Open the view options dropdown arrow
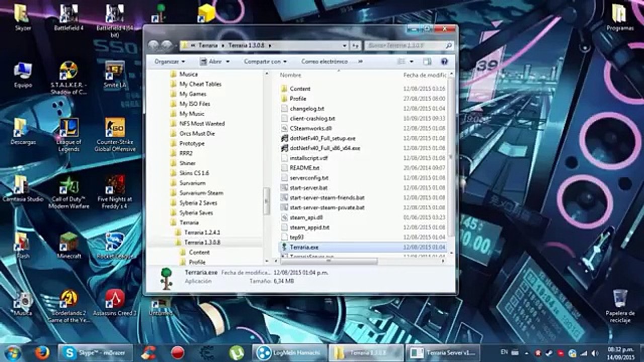Viewport: 644px width, 362px height. [412, 61]
